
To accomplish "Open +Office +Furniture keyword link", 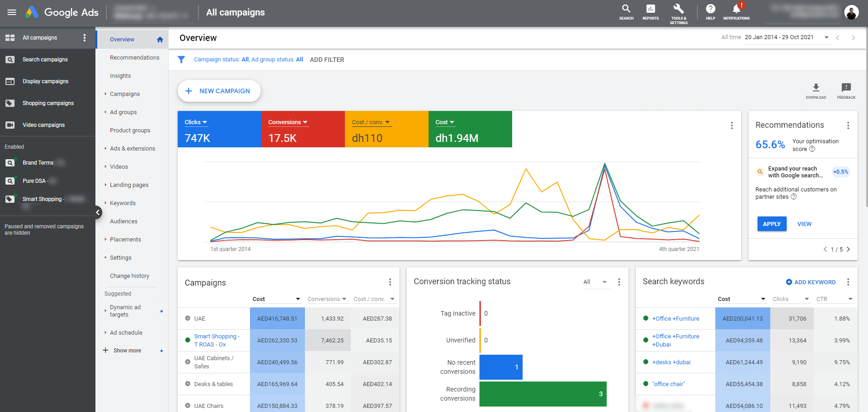I will point(676,319).
